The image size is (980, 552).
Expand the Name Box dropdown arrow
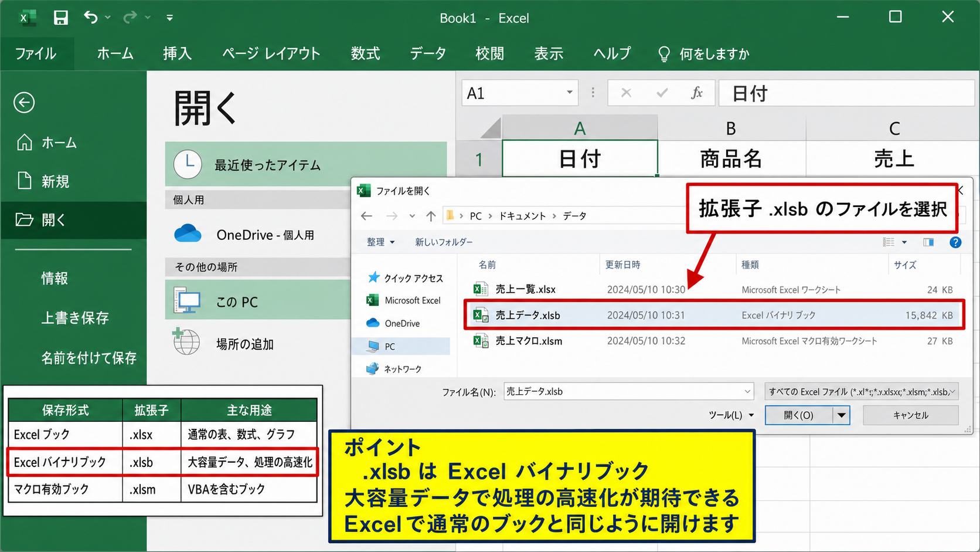569,93
